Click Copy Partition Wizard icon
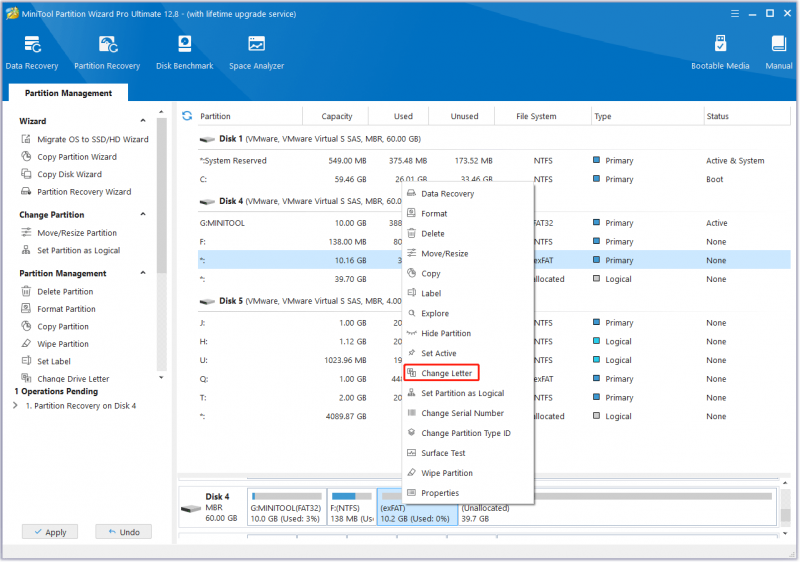Image resolution: width=800 pixels, height=562 pixels. click(26, 157)
